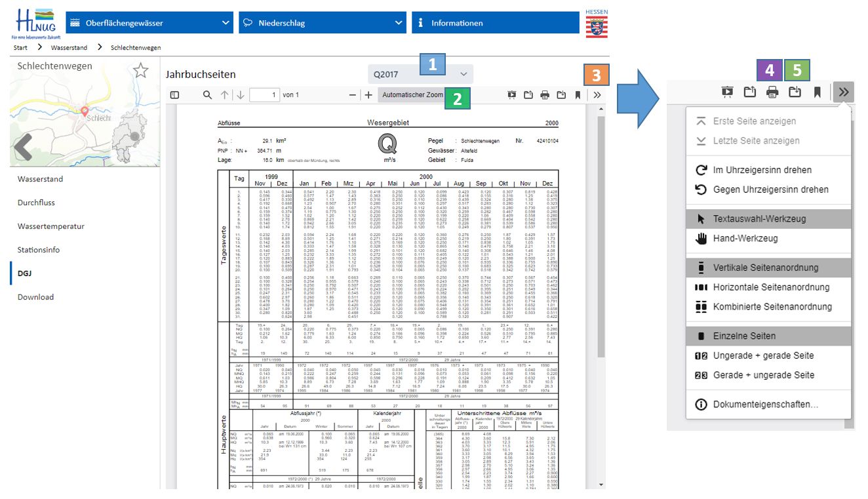Open the Q2017 yearbook dropdown

pyautogui.click(x=420, y=74)
